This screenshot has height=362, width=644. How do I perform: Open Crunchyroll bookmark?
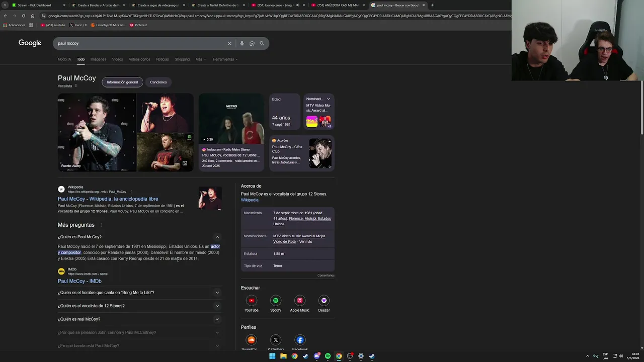(108, 25)
